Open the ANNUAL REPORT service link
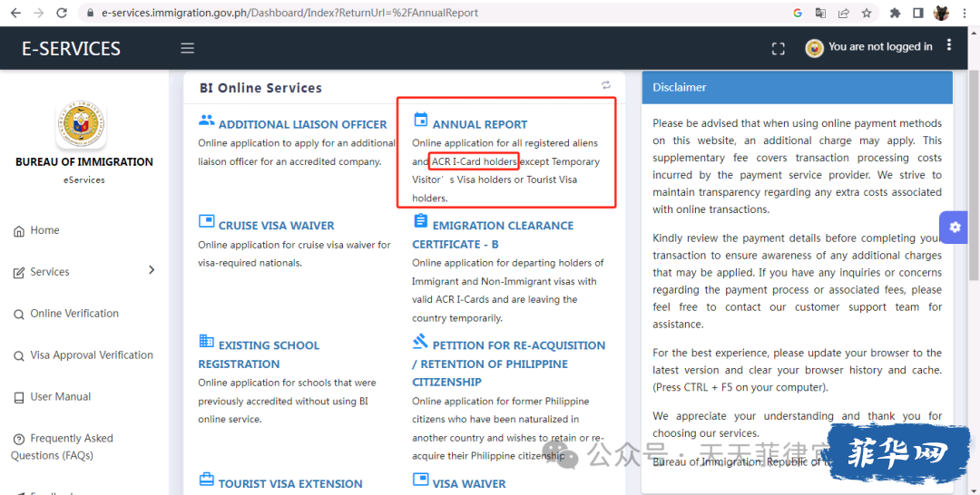980x495 pixels. (x=480, y=124)
